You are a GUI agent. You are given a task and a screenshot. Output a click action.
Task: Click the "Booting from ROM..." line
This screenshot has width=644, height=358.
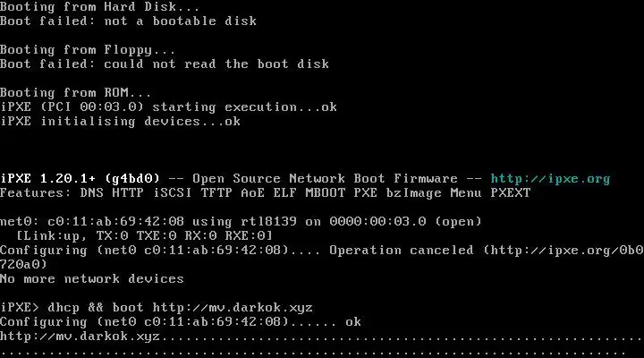coord(76,92)
